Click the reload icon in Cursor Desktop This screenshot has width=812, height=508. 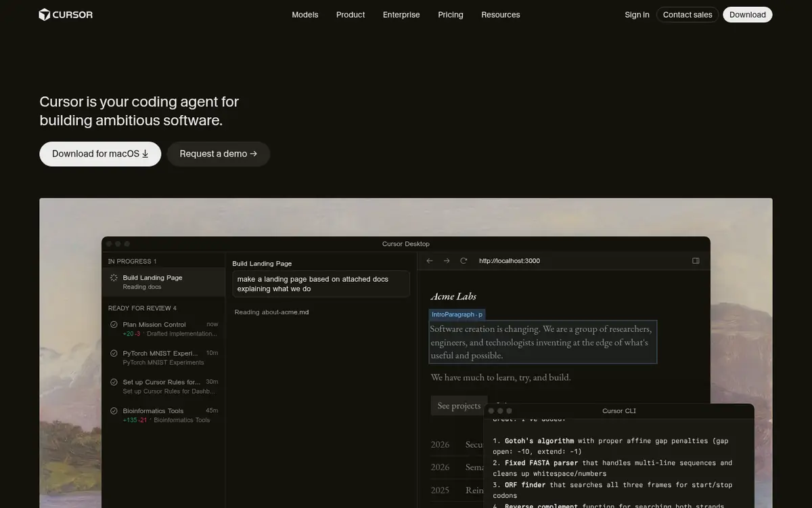pyautogui.click(x=464, y=261)
